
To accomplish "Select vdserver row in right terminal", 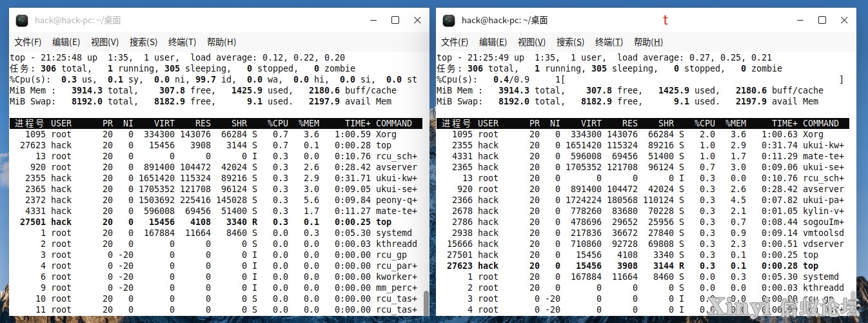I will pyautogui.click(x=643, y=244).
